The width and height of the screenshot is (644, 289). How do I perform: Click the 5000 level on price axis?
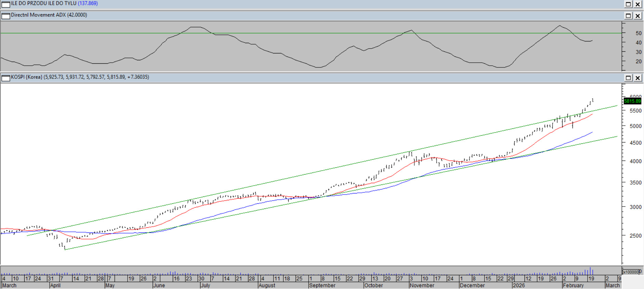click(635, 126)
